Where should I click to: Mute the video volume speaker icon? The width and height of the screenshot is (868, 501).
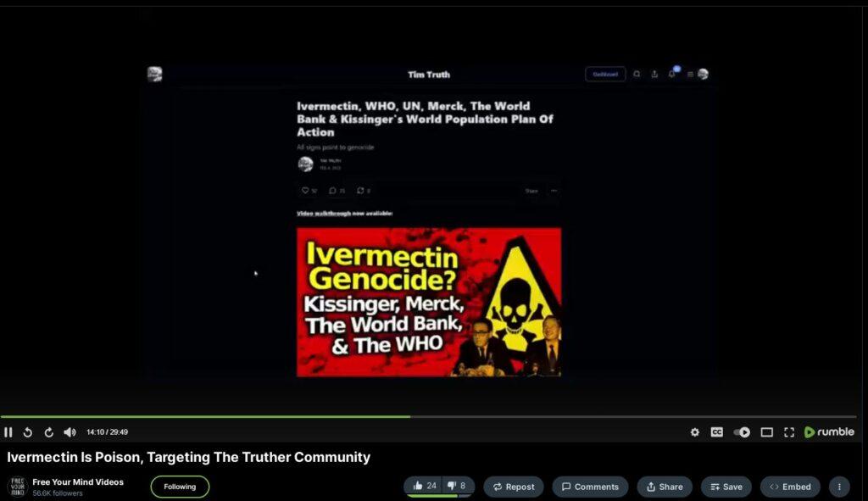point(70,432)
